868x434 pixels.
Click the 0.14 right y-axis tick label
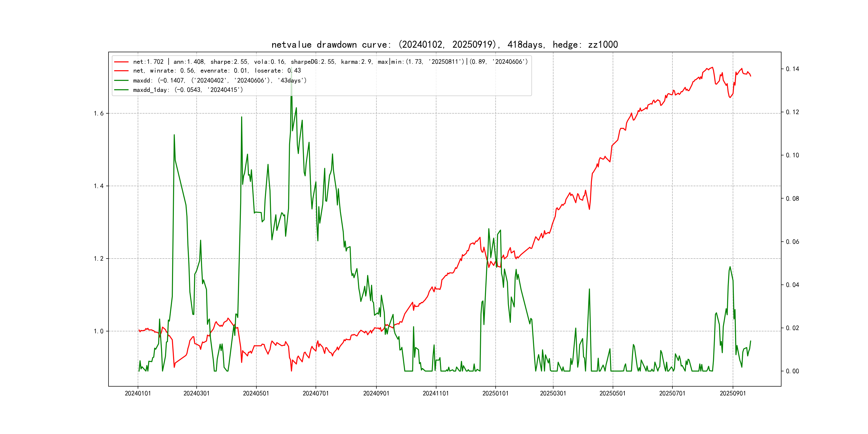pyautogui.click(x=792, y=69)
